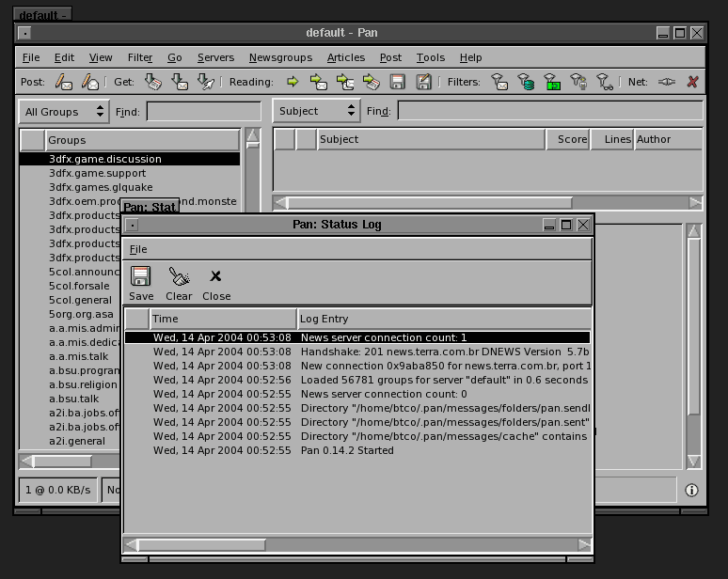
Task: Click Followup to newsgroup icon (open envelope)
Action: point(90,82)
